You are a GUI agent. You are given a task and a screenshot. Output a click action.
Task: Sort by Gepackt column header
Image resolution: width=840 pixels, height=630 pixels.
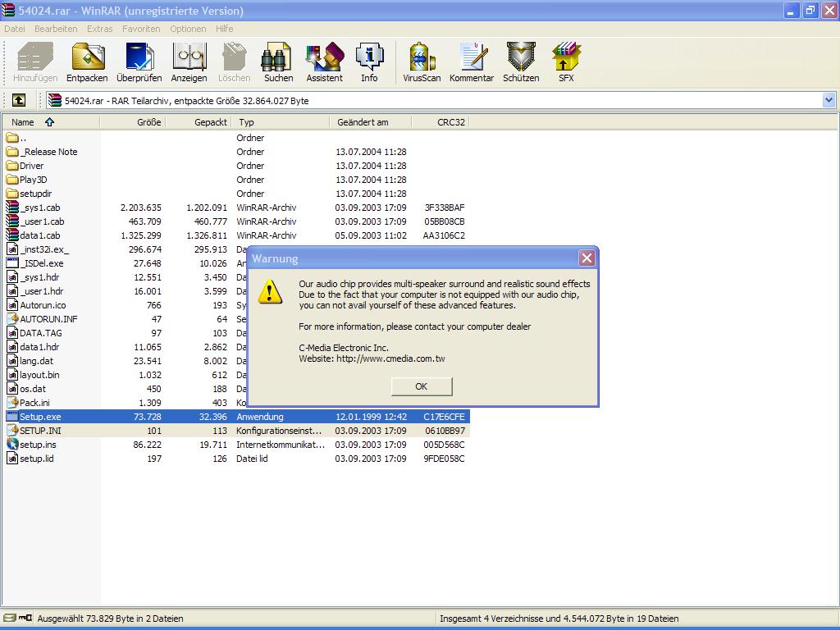click(x=199, y=122)
